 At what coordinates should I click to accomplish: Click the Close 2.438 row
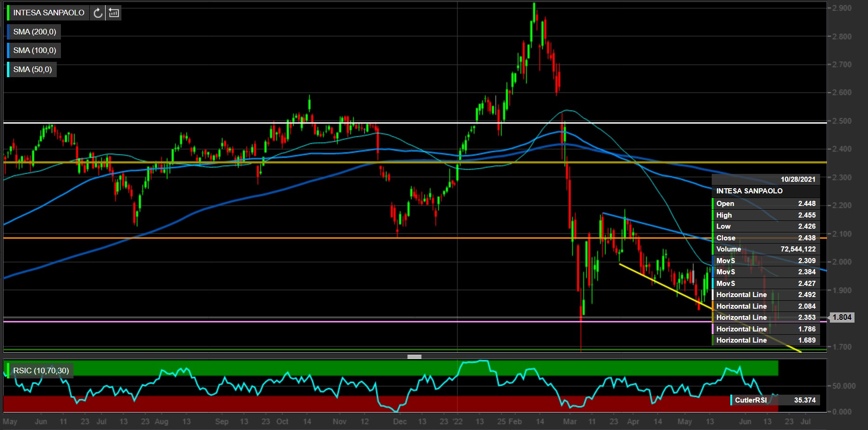point(766,238)
